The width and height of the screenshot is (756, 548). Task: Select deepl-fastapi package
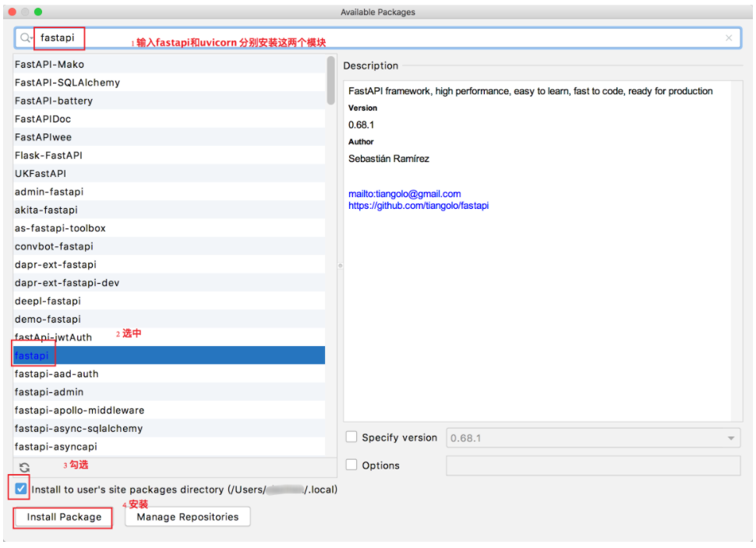point(169,301)
